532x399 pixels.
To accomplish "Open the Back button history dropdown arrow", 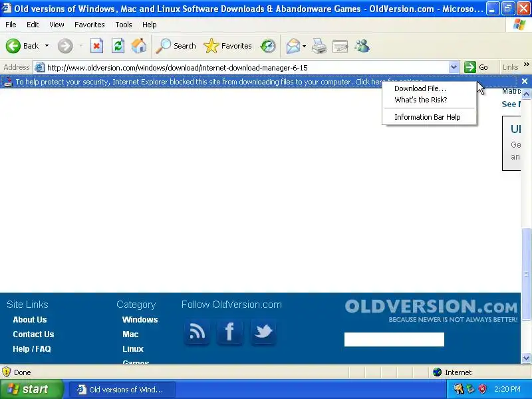I will pos(47,46).
